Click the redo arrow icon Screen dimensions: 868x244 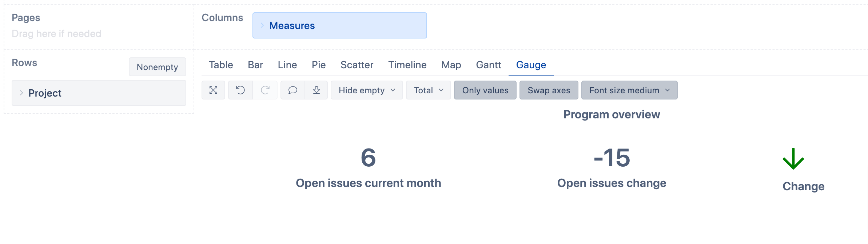point(265,90)
